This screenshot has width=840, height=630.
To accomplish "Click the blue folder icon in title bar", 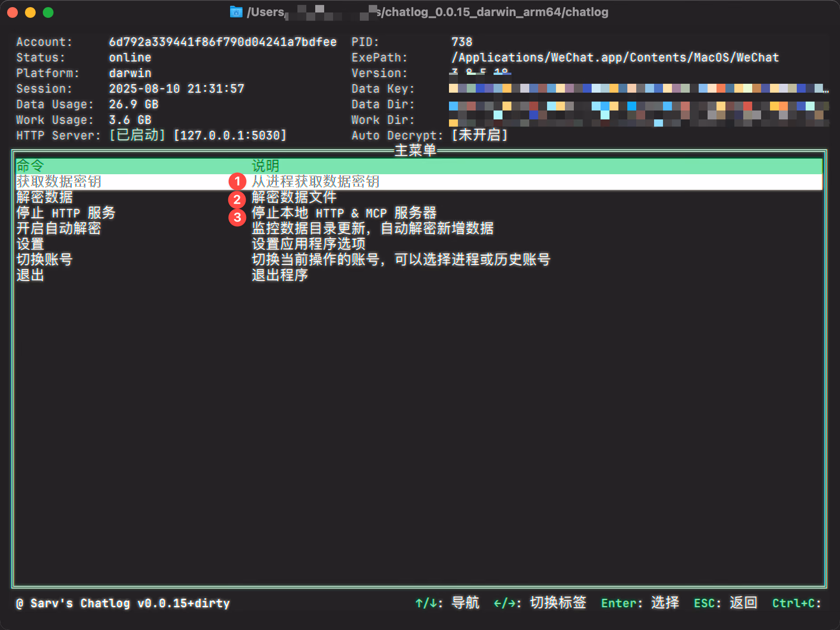I will (236, 12).
